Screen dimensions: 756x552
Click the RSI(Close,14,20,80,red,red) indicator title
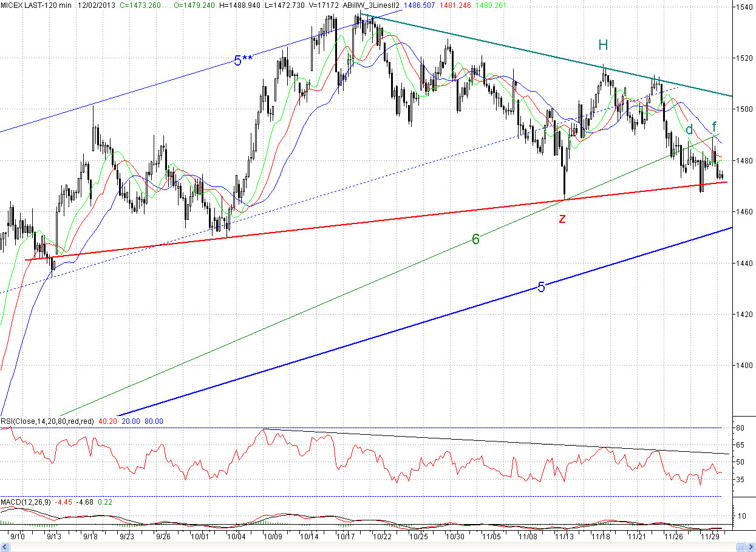click(x=47, y=421)
